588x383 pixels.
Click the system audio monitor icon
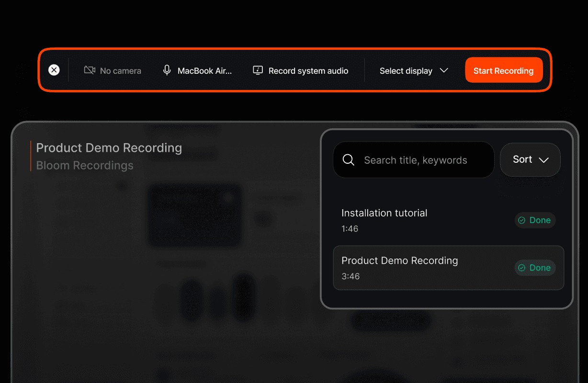coord(258,70)
